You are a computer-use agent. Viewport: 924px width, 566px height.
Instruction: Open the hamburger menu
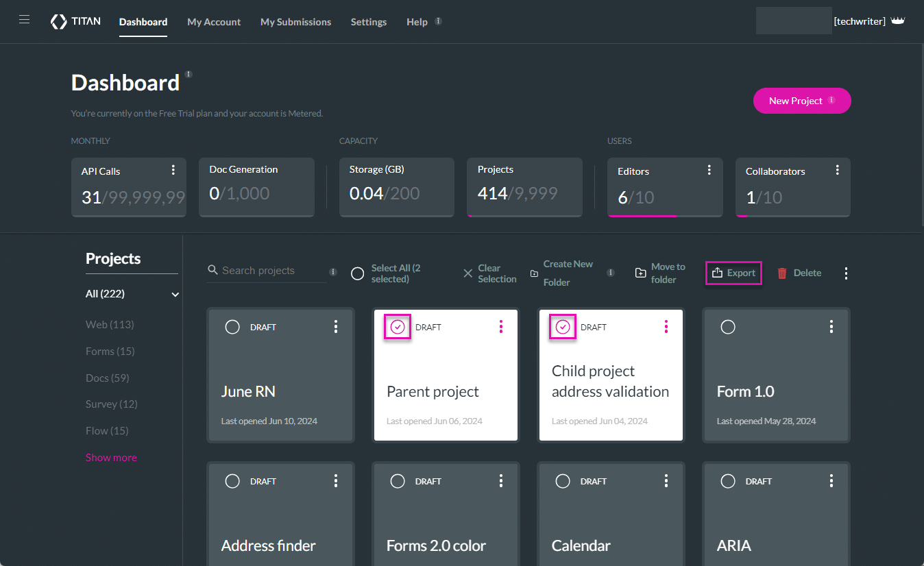pyautogui.click(x=24, y=19)
